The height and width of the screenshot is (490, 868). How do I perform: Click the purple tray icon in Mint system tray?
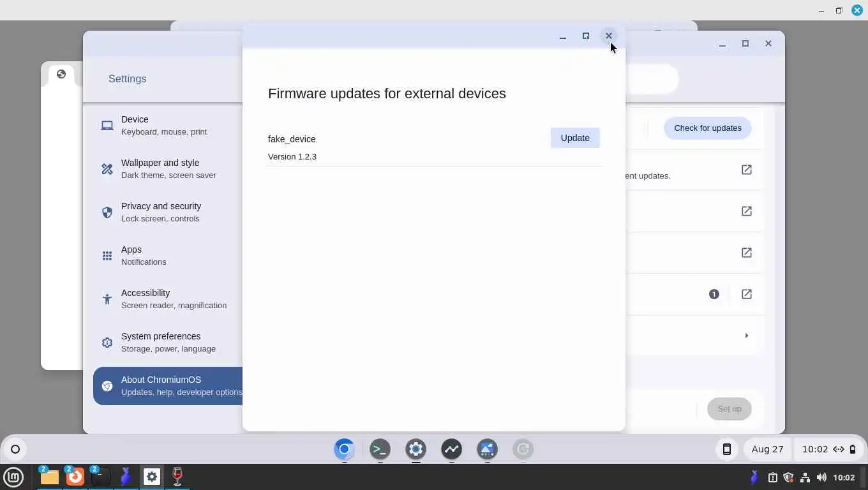click(x=754, y=477)
